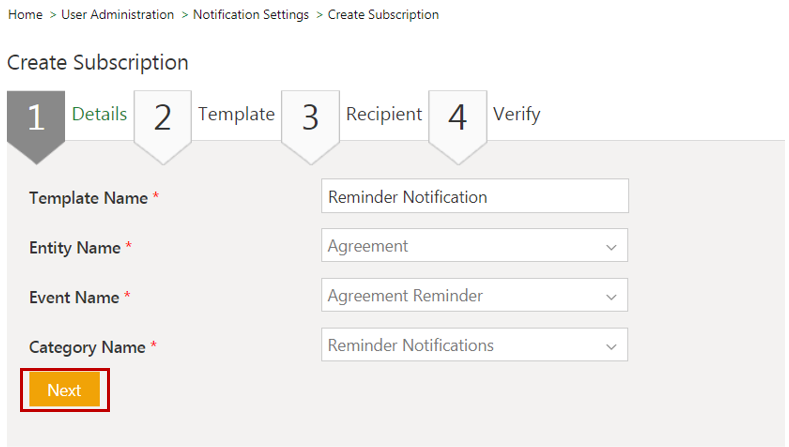Click the step 1 number badge
The image size is (789, 447).
(x=36, y=118)
